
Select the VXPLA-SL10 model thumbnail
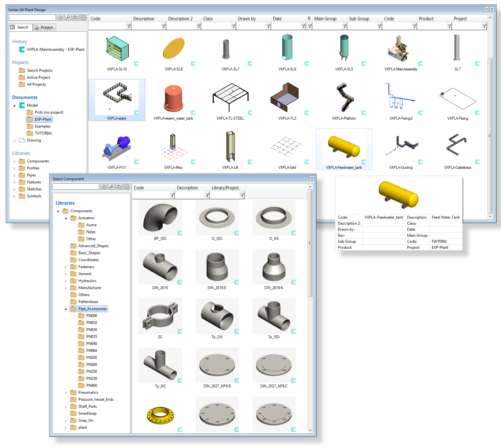117,49
